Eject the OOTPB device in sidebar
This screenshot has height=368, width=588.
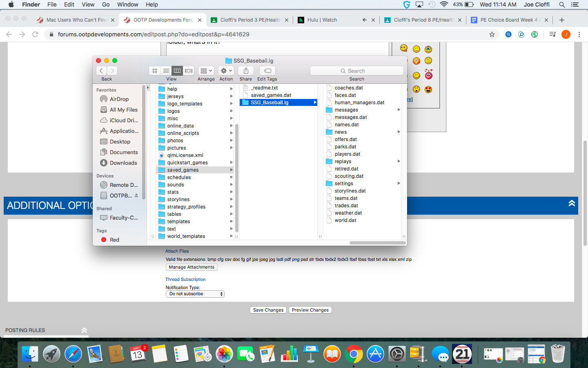pos(136,195)
